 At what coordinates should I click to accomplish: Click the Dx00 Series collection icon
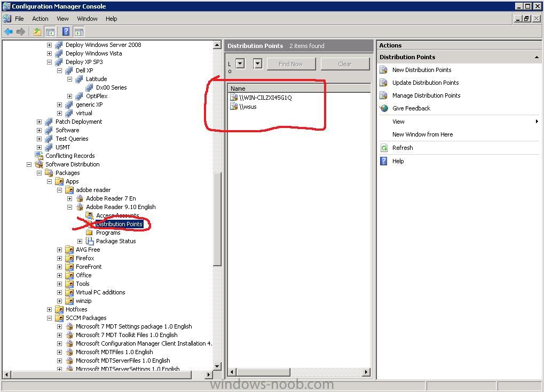[90, 87]
